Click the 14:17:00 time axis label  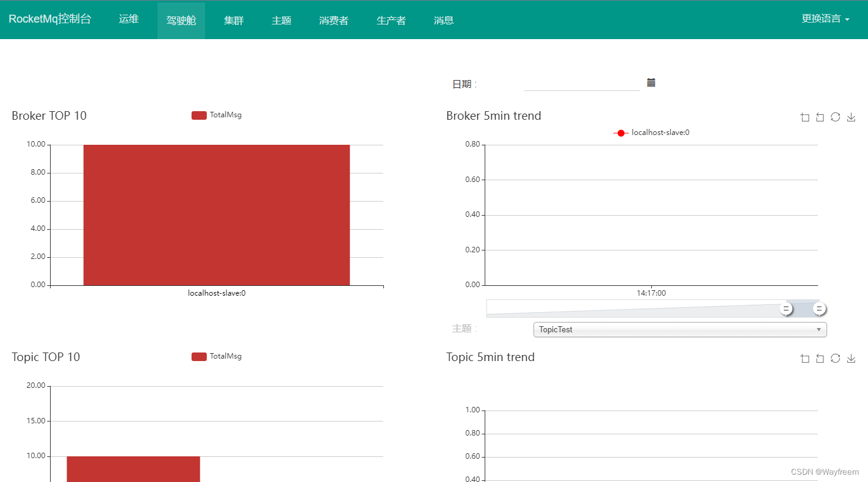(651, 293)
